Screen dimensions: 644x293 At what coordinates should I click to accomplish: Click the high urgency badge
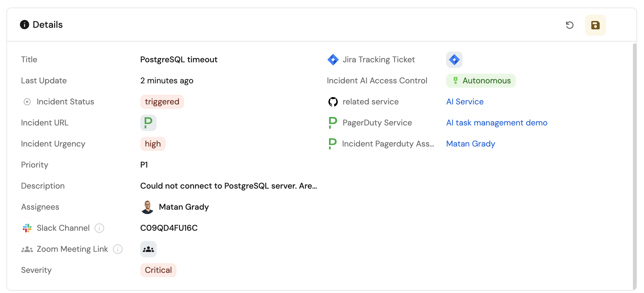click(153, 144)
